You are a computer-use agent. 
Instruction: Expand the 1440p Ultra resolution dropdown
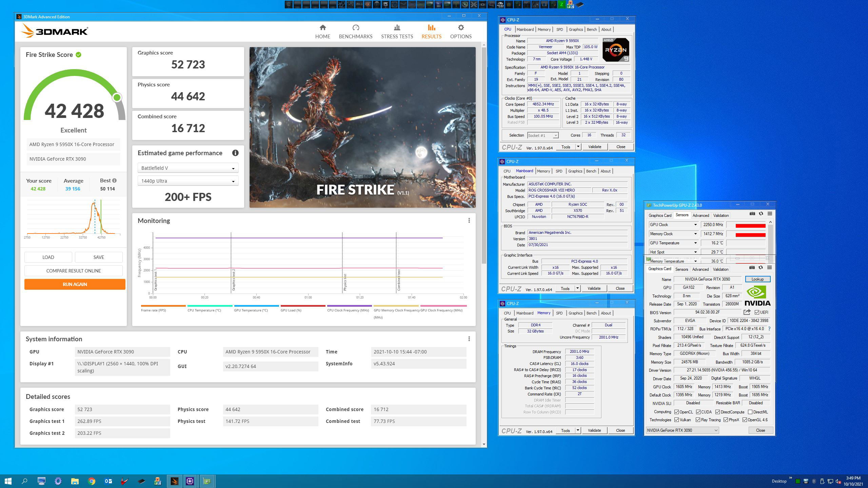[188, 181]
